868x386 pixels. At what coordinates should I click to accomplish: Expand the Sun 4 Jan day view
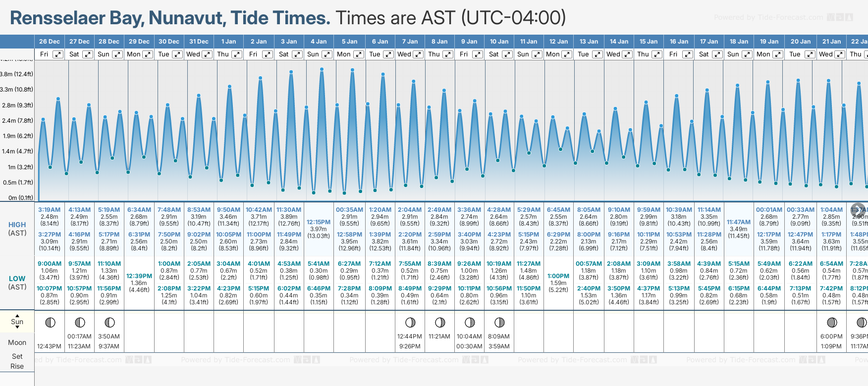(327, 54)
